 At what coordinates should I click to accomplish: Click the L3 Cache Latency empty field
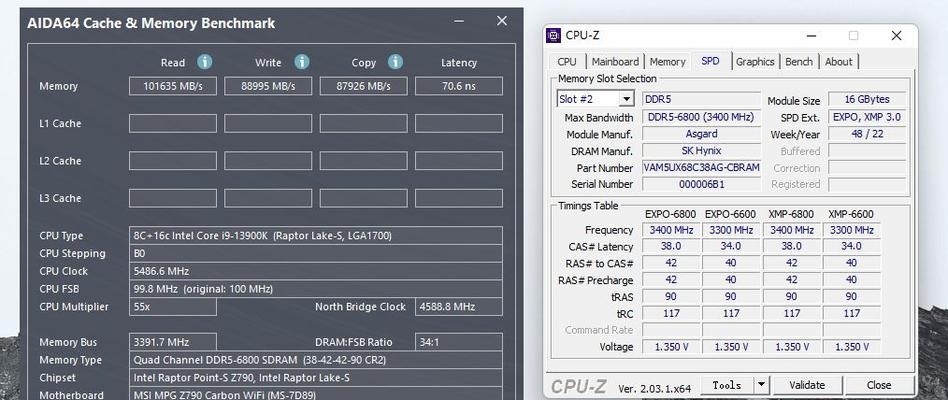[x=459, y=198]
